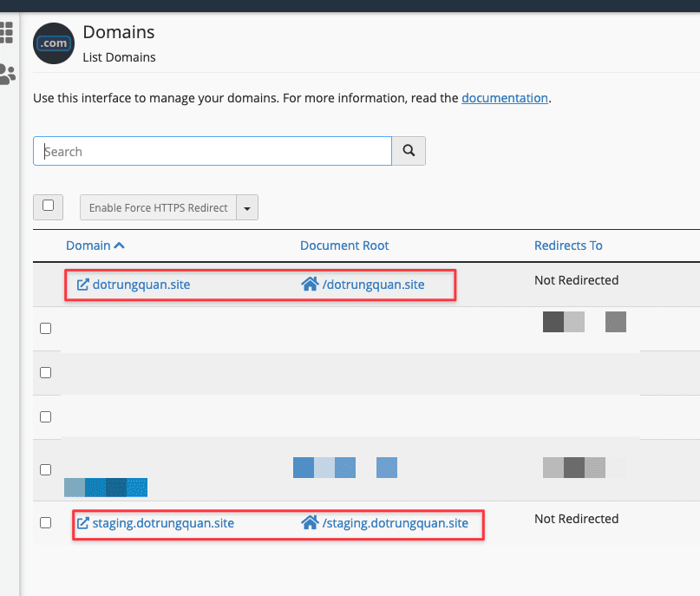This screenshot has height=596, width=700.
Task: Click the Redirects To column header
Action: 568,246
